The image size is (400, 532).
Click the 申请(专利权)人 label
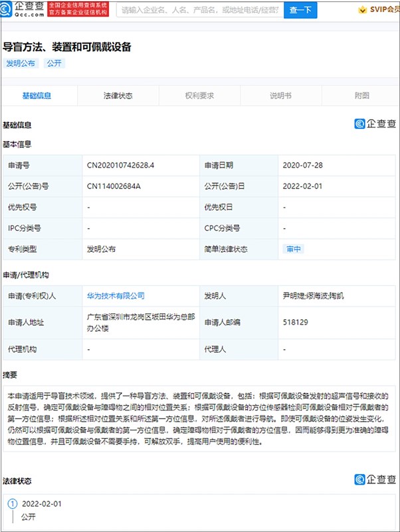(x=32, y=296)
